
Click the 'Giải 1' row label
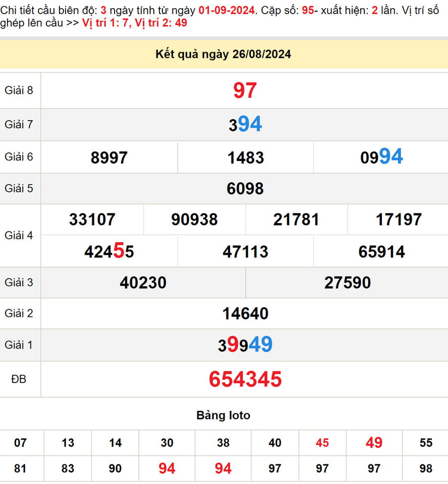(x=19, y=345)
